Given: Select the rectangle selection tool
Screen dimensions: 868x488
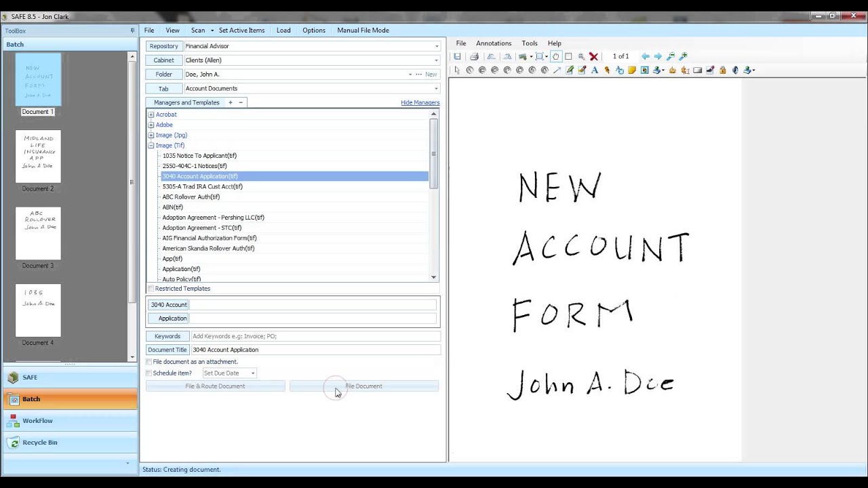Looking at the screenshot, I should (568, 56).
